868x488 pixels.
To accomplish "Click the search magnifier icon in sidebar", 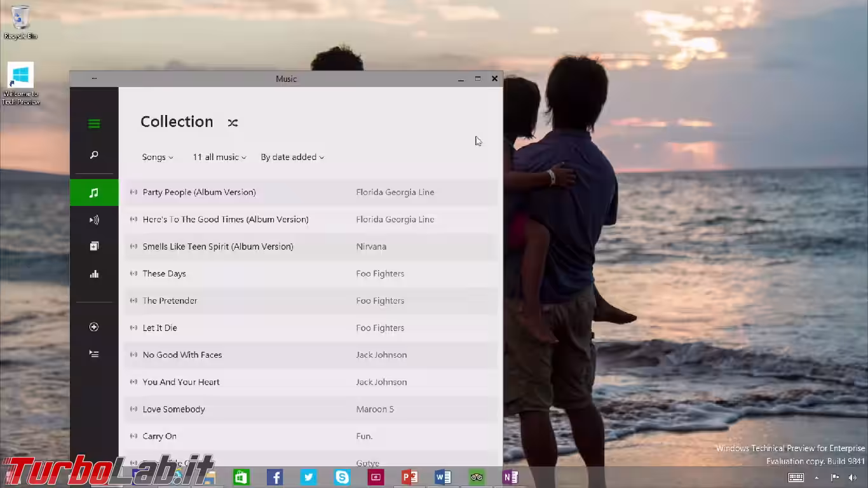I will coord(94,155).
